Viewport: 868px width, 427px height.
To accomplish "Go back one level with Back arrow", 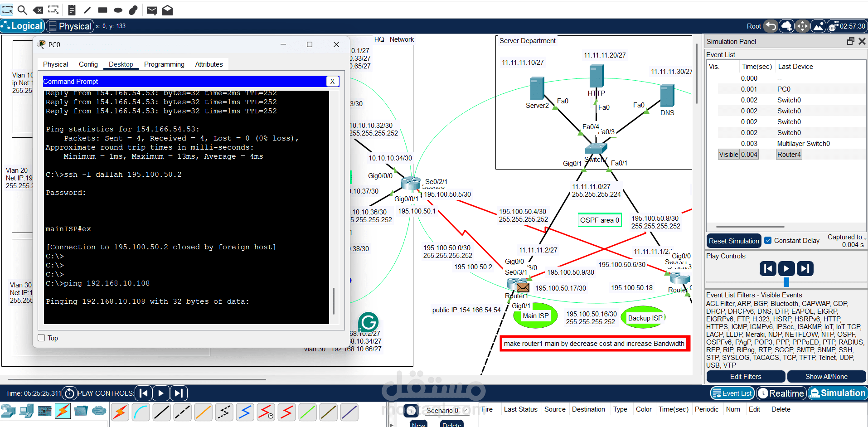I will click(771, 26).
